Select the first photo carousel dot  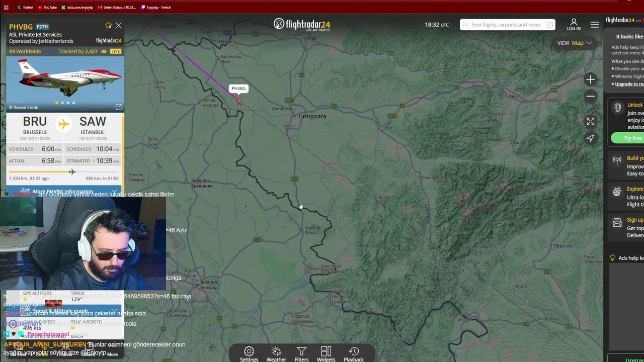pyautogui.click(x=56, y=103)
